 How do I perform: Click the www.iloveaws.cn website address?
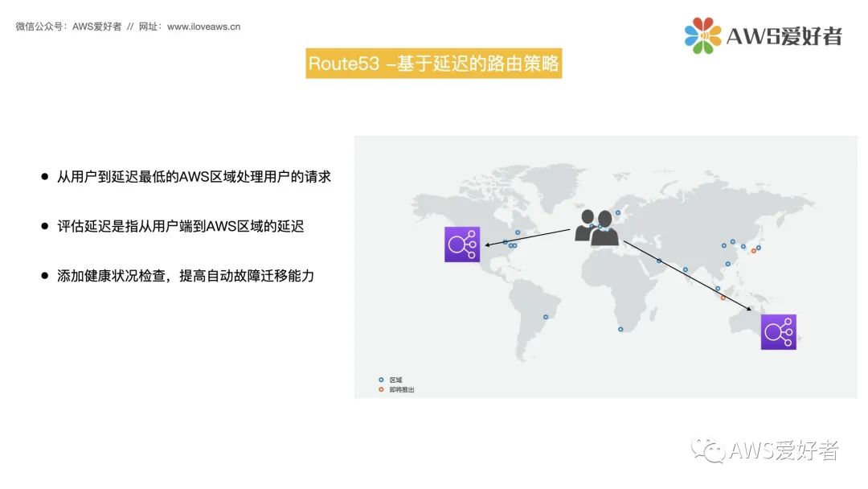tap(203, 27)
